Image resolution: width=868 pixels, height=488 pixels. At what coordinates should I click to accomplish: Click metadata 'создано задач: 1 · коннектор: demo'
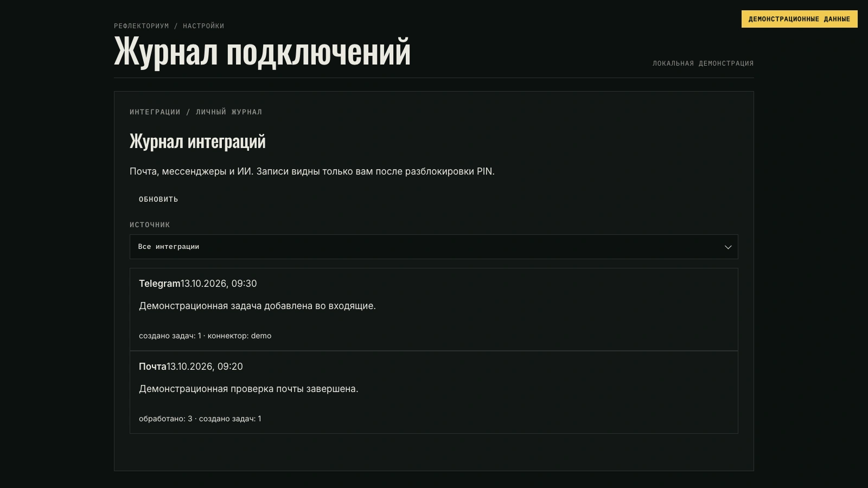tap(205, 336)
